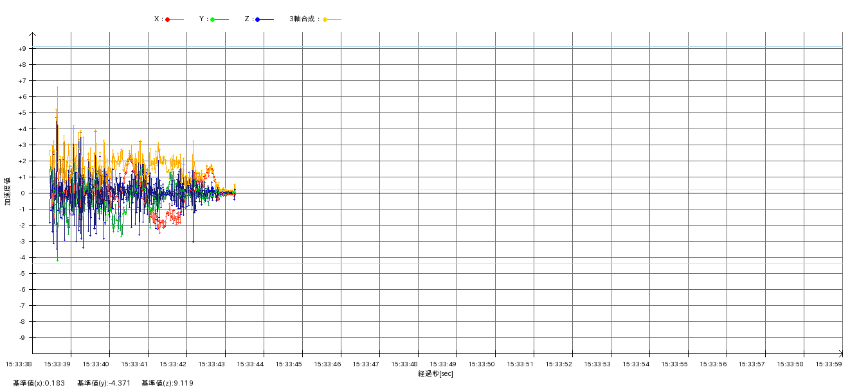
Task: Click the 基準値(z):9.119 readout
Action: (167, 383)
